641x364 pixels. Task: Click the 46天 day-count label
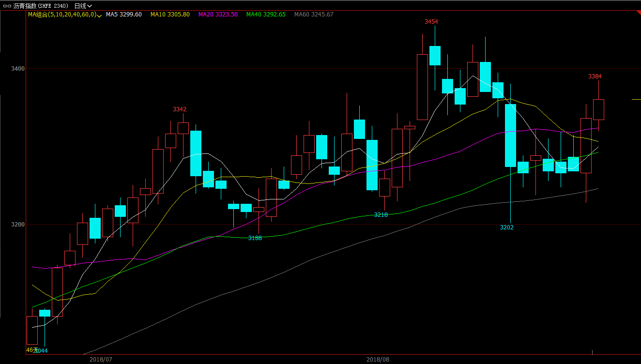click(x=31, y=349)
